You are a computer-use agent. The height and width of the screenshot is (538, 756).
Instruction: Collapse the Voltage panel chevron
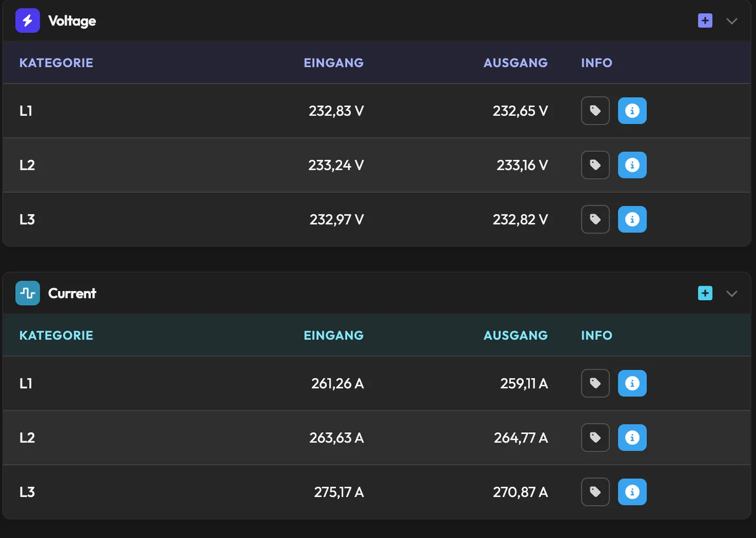click(x=732, y=21)
